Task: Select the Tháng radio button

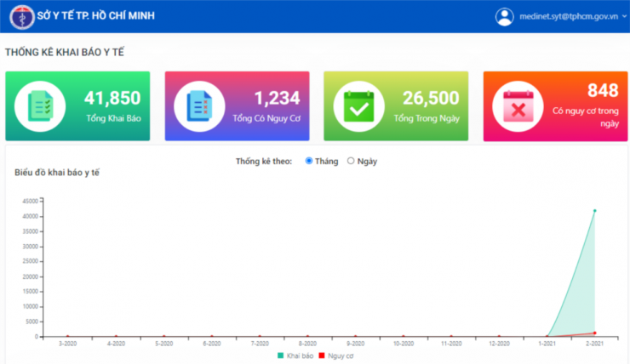Action: pos(309,161)
